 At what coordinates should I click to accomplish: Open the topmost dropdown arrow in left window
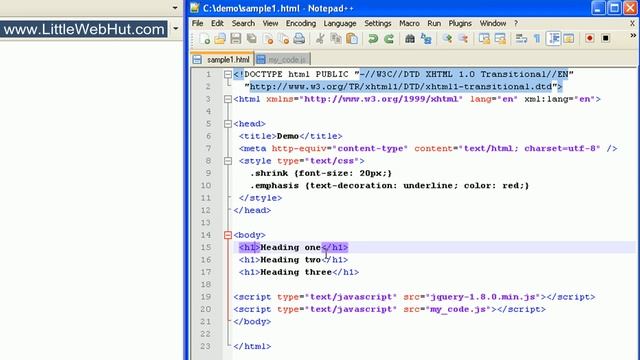tap(175, 8)
